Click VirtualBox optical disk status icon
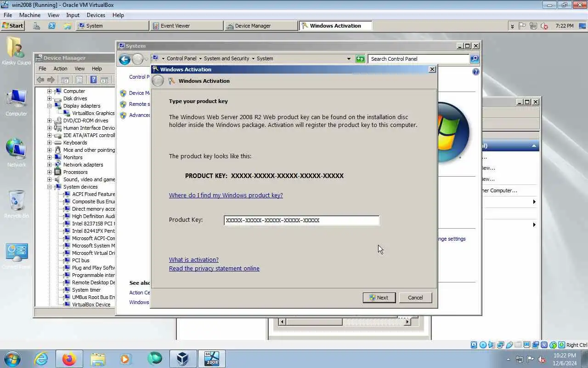This screenshot has width=588, height=368. (483, 345)
